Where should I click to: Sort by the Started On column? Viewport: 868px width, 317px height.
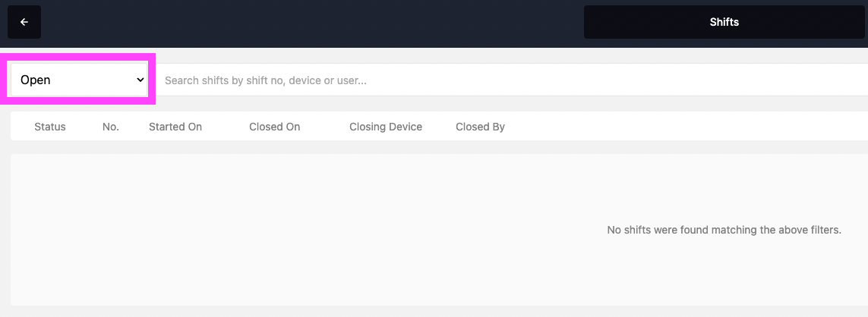(x=175, y=127)
